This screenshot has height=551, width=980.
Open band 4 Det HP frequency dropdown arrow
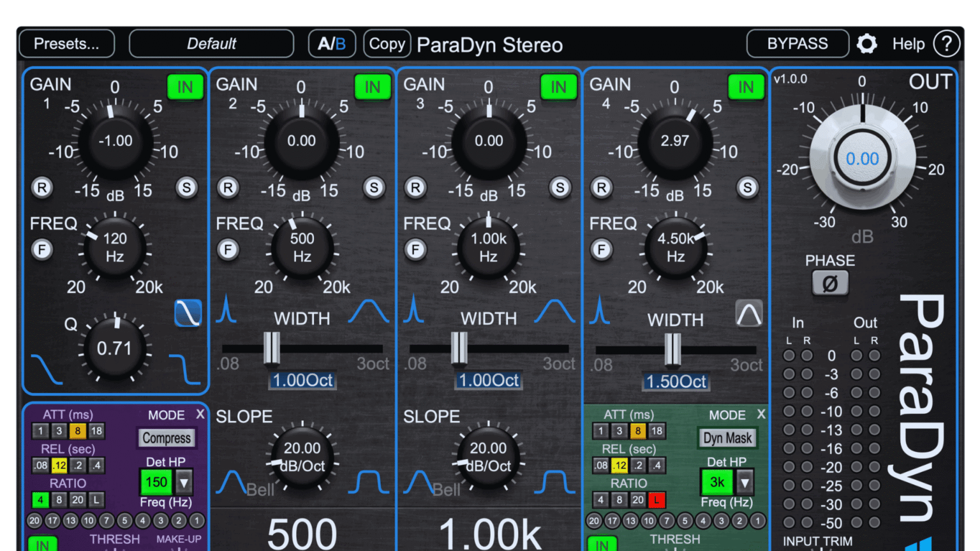pos(745,482)
